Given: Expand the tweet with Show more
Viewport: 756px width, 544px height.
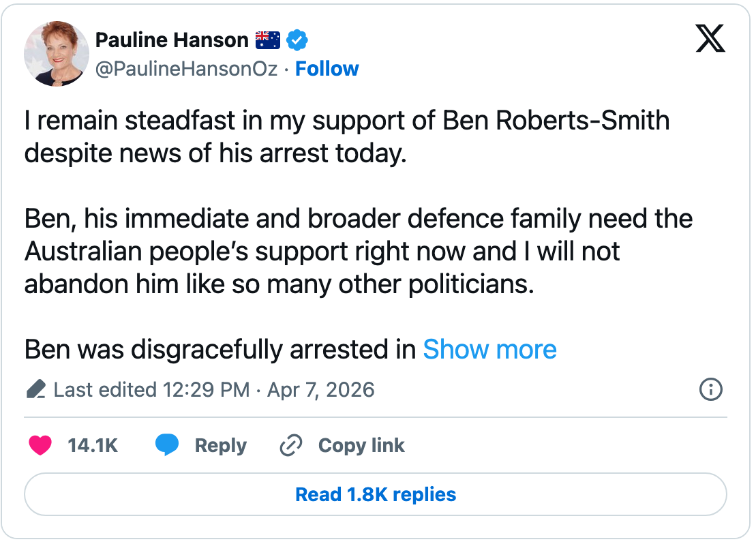Looking at the screenshot, I should [489, 350].
